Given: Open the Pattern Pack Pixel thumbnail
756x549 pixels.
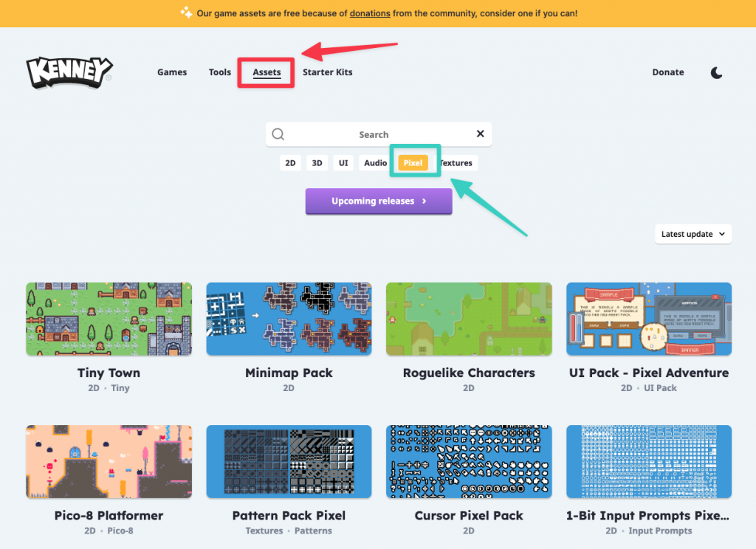Looking at the screenshot, I should coord(289,462).
